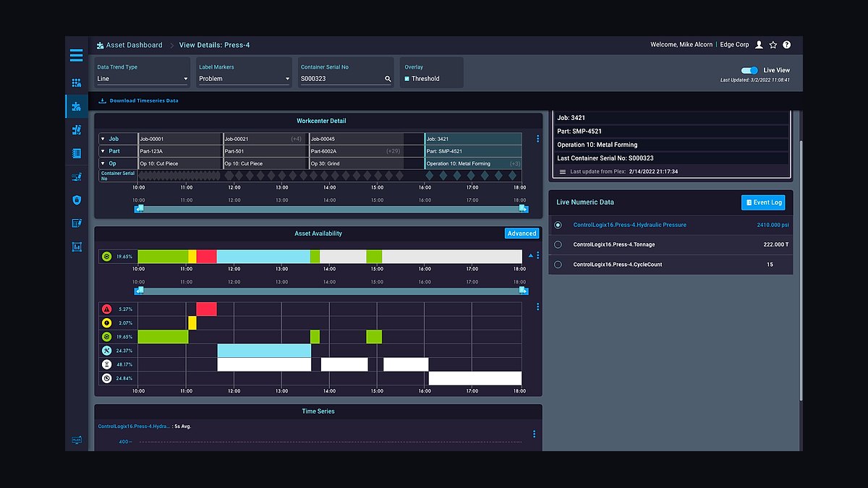Click Download Timeseries Data link
Viewport: 868px width, 488px height.
(139, 100)
